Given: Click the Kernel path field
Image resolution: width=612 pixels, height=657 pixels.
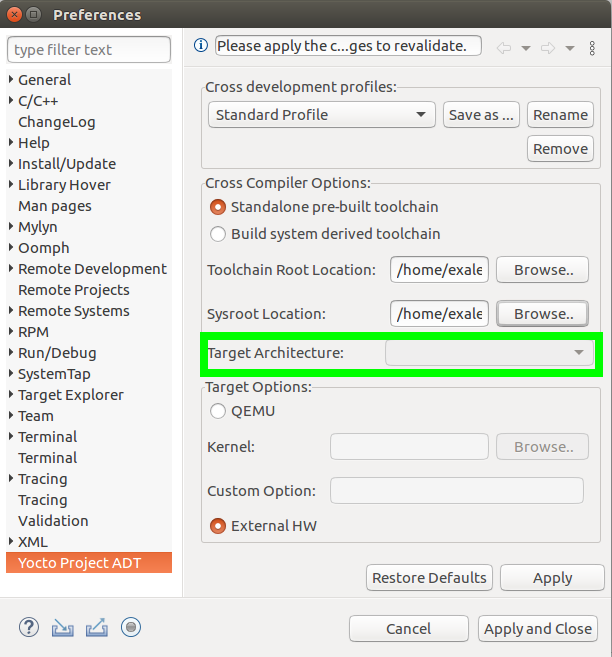Looking at the screenshot, I should point(409,447).
